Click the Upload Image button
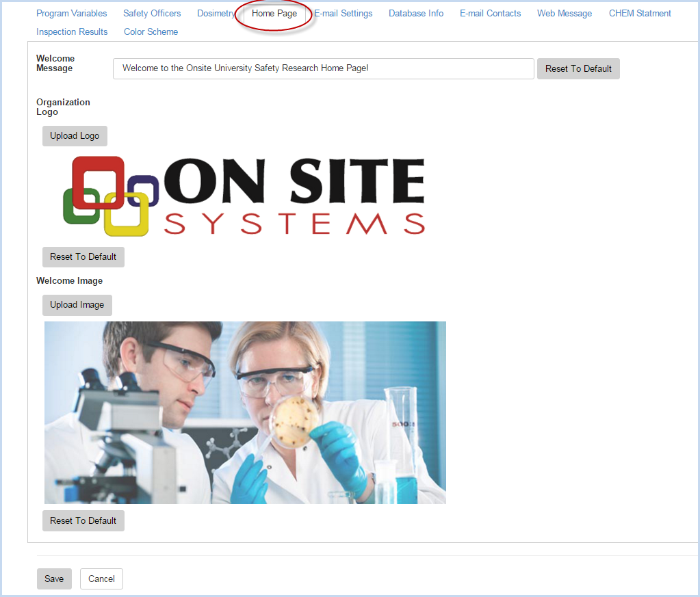700x597 pixels. [x=77, y=305]
